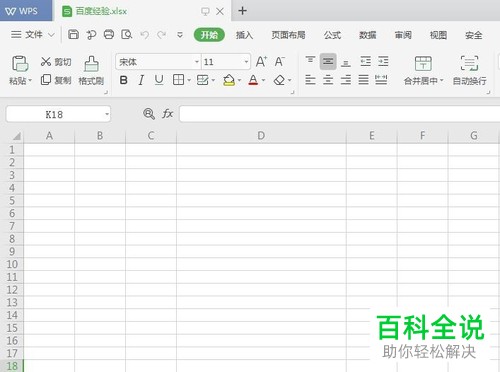Select the Format Painter (格式刷) tool
This screenshot has height=372, width=500.
(x=91, y=70)
